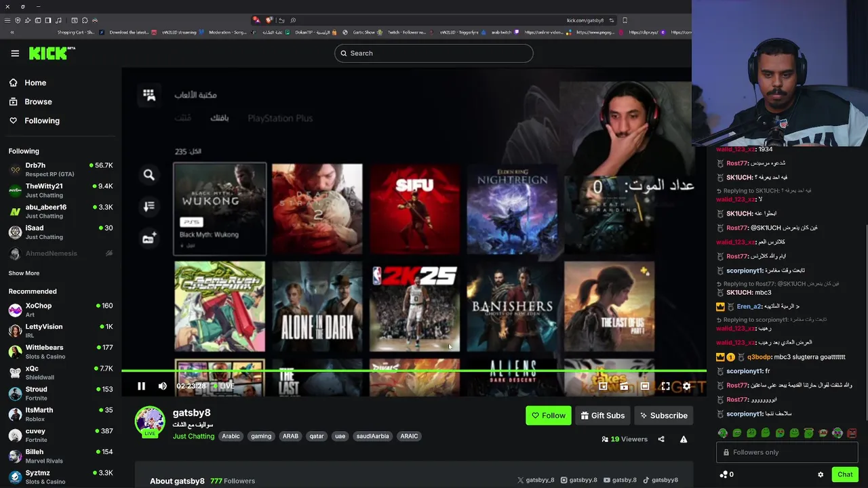
Task: Mute the stream volume icon
Action: click(162, 386)
